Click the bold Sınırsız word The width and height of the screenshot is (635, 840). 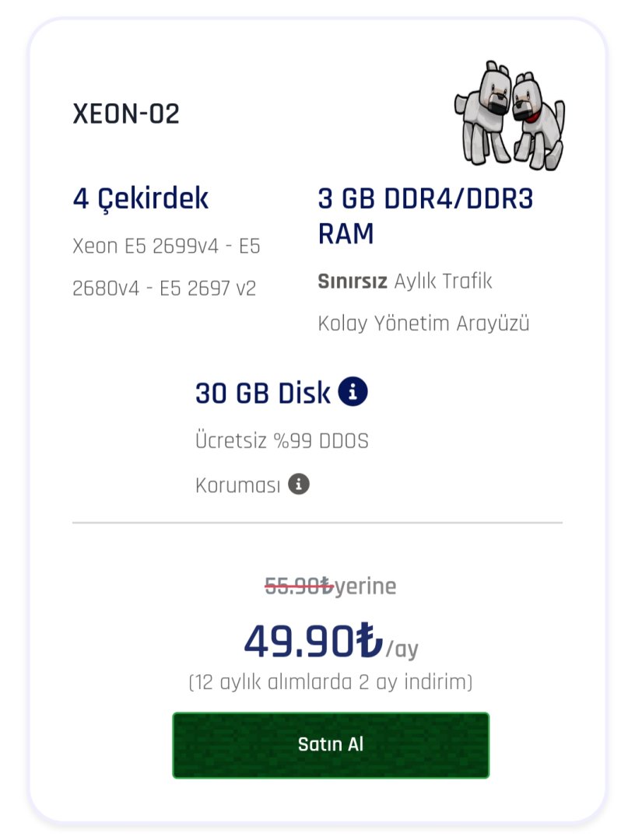[353, 281]
